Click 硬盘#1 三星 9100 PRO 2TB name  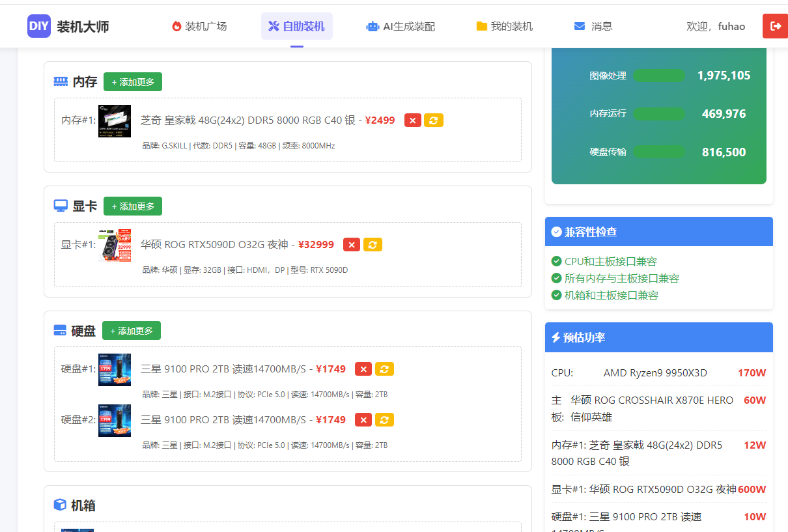tap(223, 369)
